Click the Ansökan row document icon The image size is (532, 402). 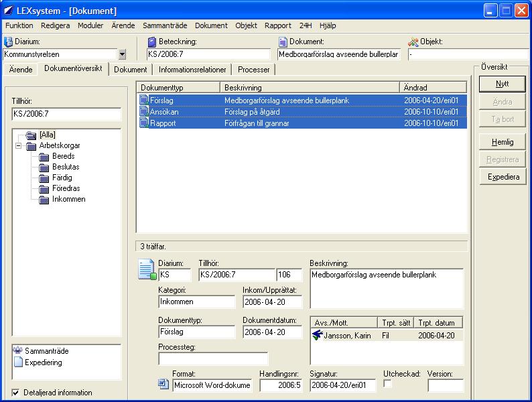144,112
